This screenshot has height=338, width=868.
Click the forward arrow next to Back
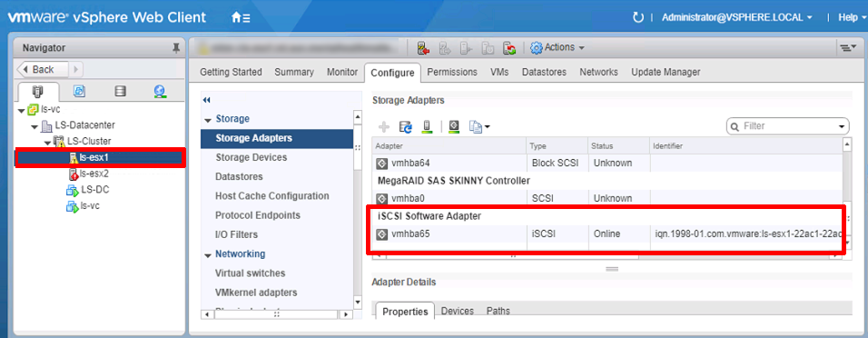coord(76,69)
